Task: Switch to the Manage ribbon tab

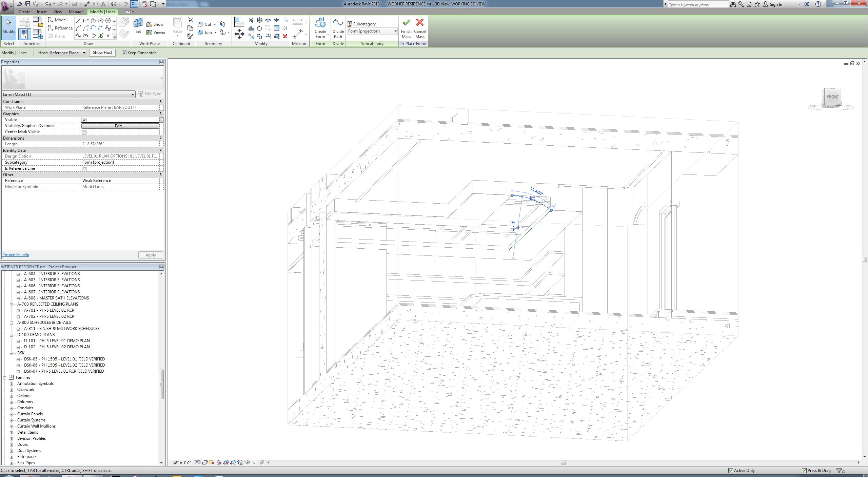Action: (x=76, y=12)
